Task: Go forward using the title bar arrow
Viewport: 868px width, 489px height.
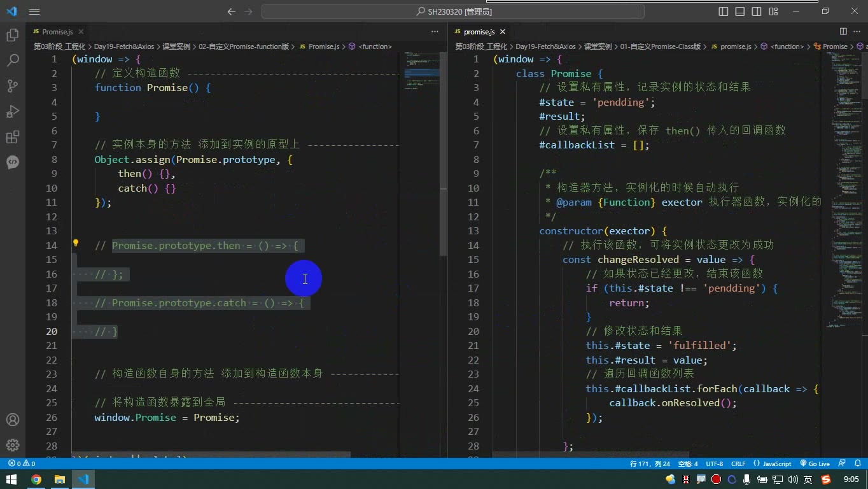Action: coord(248,11)
